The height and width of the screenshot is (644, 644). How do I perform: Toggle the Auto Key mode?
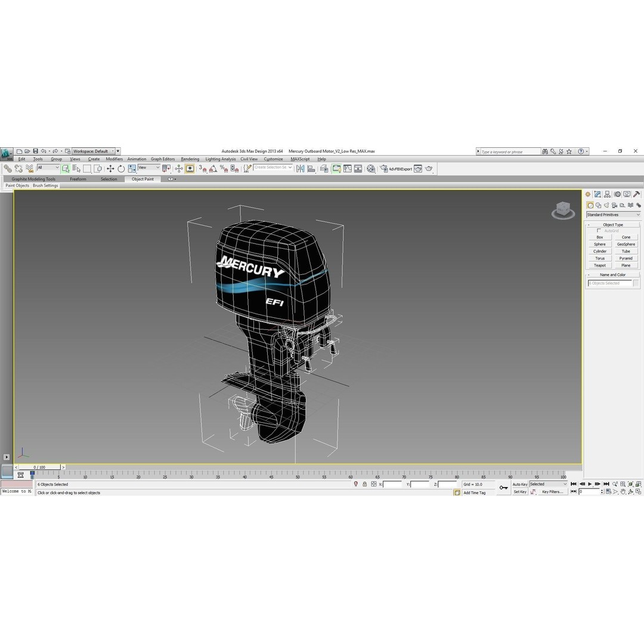click(x=519, y=484)
